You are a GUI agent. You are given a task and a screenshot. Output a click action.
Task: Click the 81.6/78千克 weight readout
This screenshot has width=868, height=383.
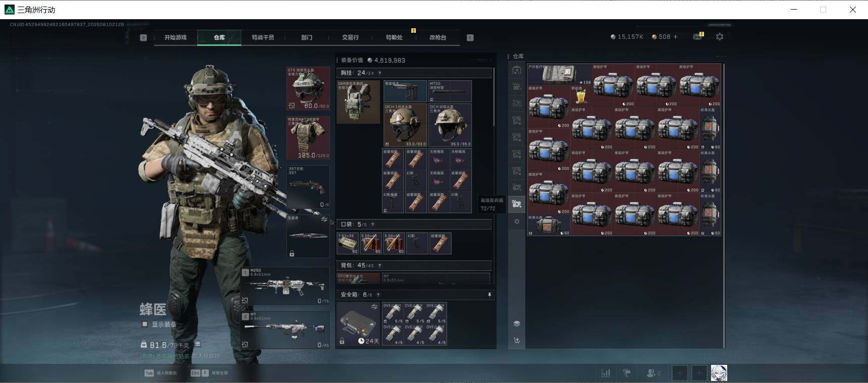[x=165, y=345]
